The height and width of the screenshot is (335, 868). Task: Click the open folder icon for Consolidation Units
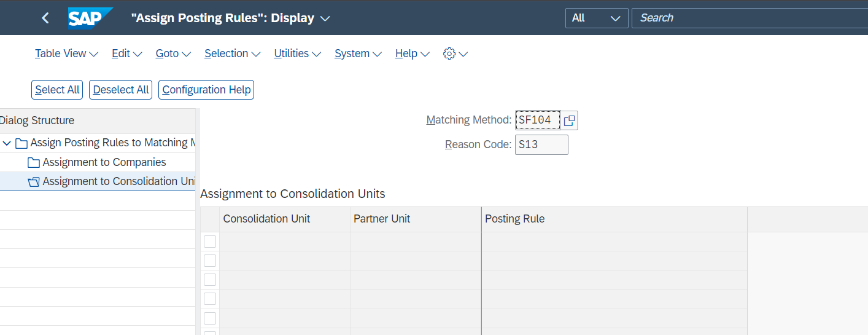[34, 182]
